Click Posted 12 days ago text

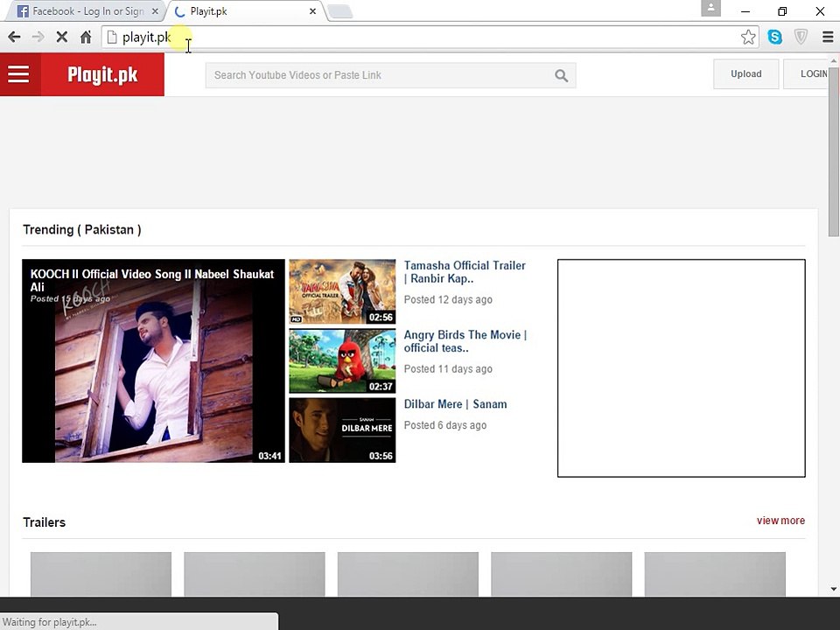coord(448,299)
